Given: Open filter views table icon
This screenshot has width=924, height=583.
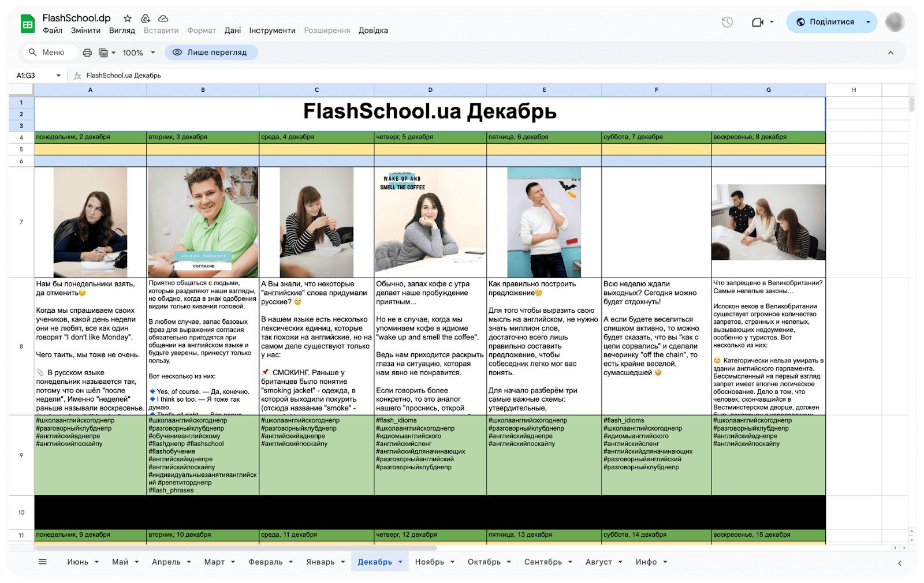Looking at the screenshot, I should coord(103,53).
